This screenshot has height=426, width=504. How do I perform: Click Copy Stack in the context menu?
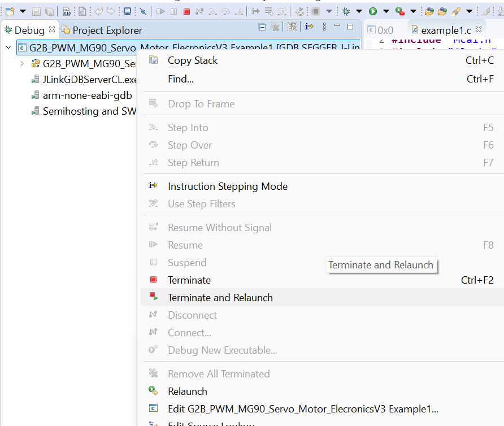click(193, 60)
